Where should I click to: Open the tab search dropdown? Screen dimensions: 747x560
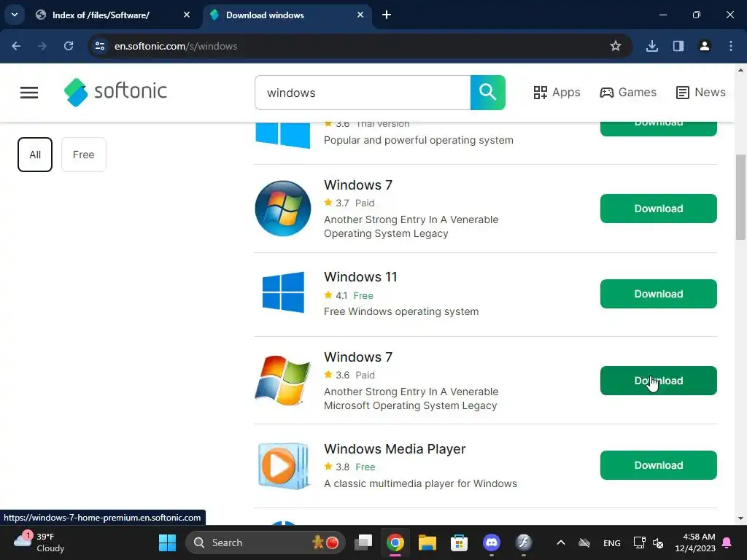[15, 15]
